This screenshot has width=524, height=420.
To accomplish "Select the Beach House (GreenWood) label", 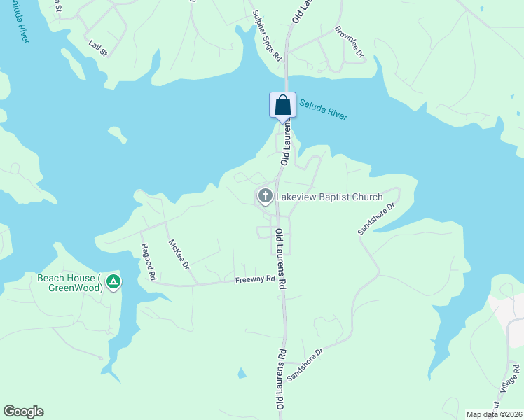I will pyautogui.click(x=70, y=283).
